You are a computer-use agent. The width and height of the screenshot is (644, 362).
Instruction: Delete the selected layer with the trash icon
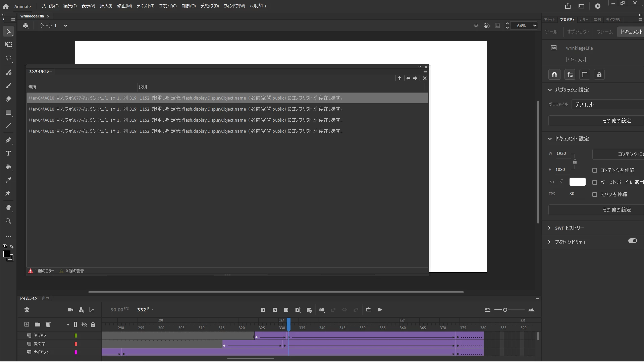coord(48,324)
